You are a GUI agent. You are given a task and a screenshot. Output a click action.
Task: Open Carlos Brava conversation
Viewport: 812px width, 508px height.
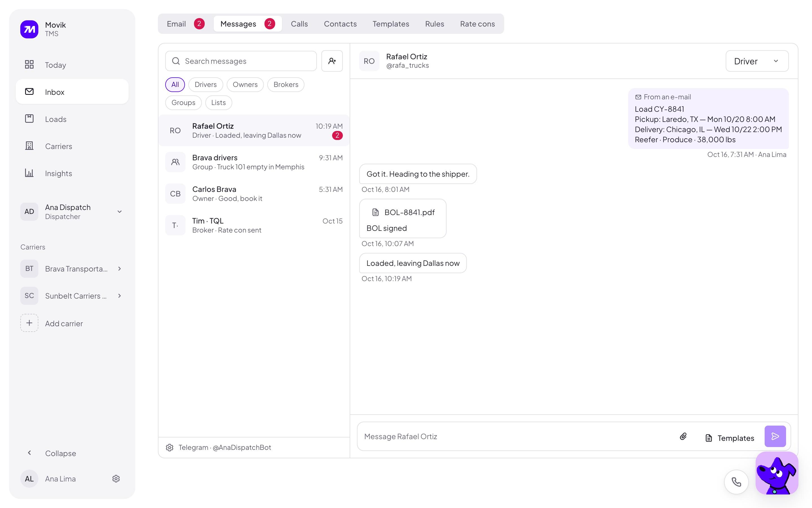pos(254,194)
